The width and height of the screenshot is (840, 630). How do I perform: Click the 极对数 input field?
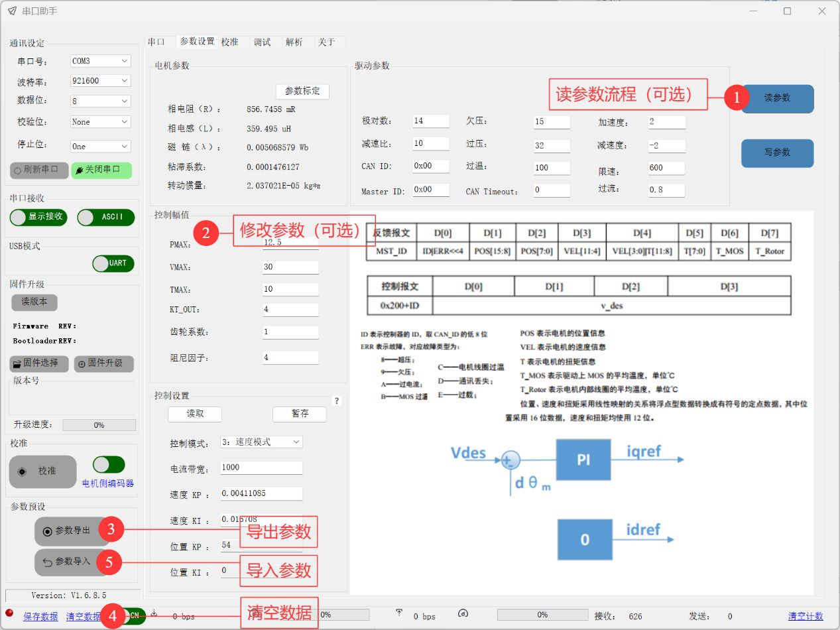click(x=430, y=121)
